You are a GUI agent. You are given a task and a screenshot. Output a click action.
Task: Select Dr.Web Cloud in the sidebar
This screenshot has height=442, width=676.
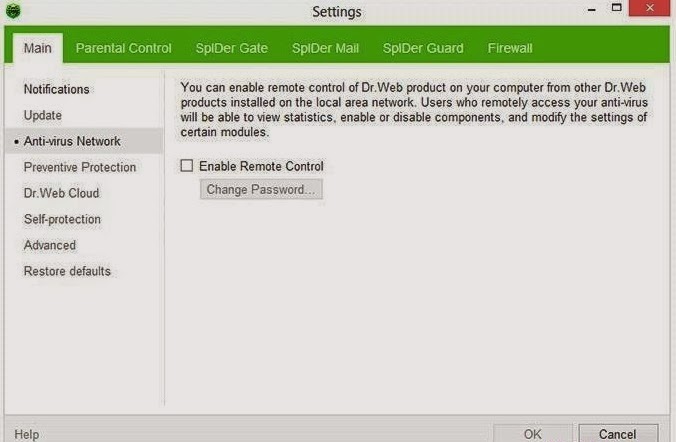[x=84, y=193]
